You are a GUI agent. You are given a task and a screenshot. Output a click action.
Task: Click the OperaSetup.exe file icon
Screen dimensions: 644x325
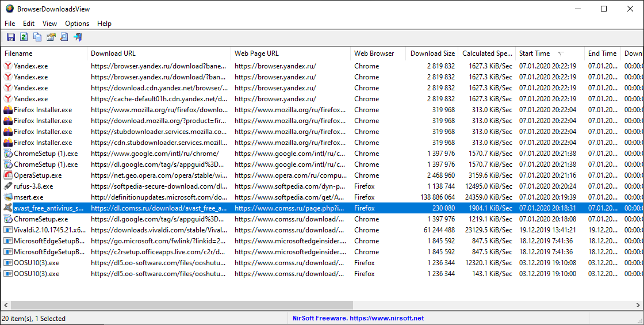point(8,175)
